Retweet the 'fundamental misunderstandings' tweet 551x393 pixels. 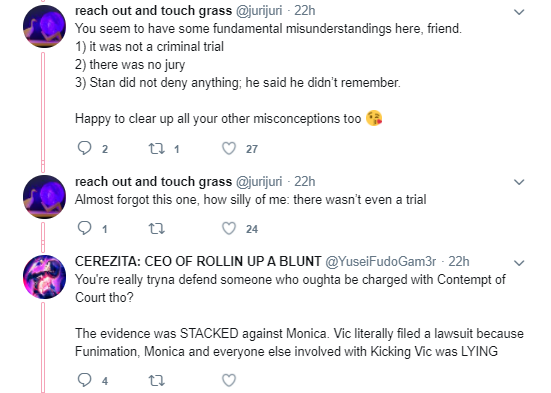[x=156, y=149]
